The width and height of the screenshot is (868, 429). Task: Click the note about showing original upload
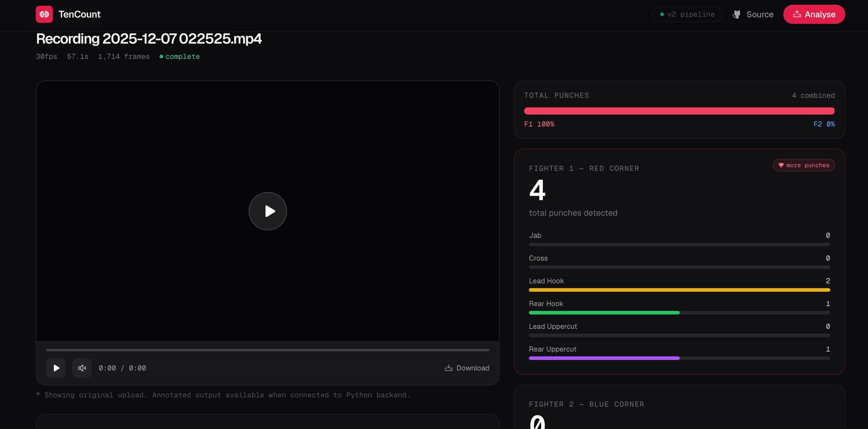pyautogui.click(x=223, y=395)
